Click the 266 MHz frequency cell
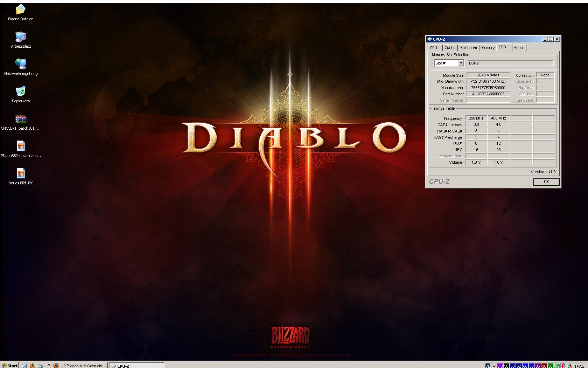 pos(476,118)
